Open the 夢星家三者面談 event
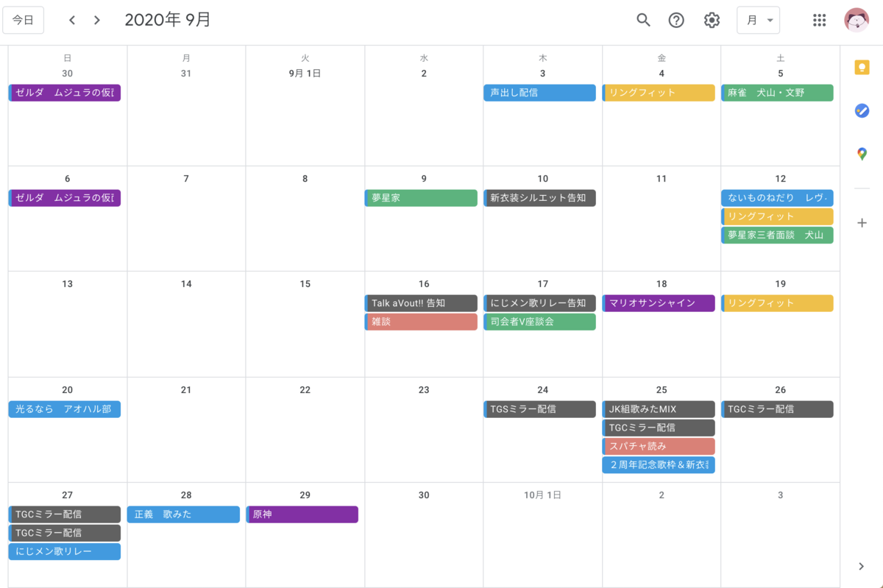The width and height of the screenshot is (883, 588). pos(777,235)
